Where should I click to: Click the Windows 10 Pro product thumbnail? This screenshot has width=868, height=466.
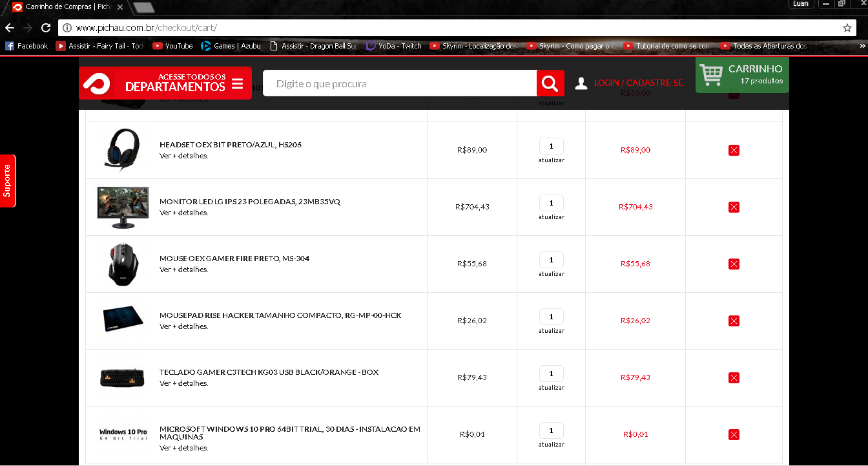click(x=123, y=434)
